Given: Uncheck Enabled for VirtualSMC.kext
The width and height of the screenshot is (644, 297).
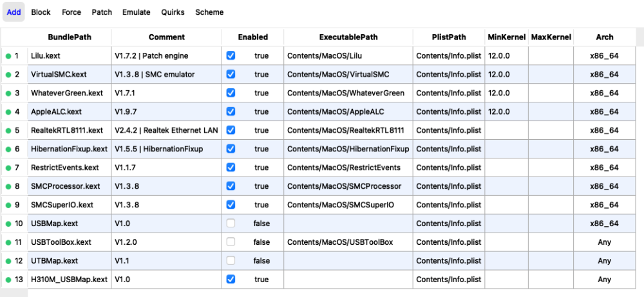Looking at the screenshot, I should 231,74.
